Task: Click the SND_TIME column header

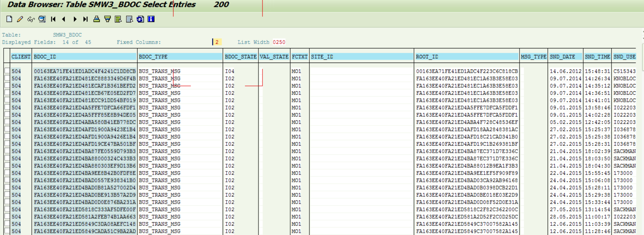Action: coord(597,57)
